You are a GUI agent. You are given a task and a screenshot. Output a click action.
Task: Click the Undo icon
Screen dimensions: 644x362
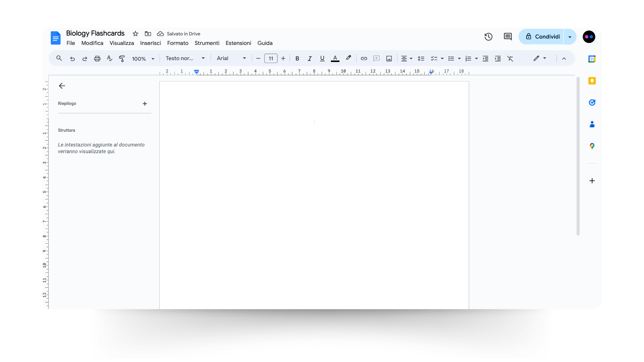click(72, 58)
